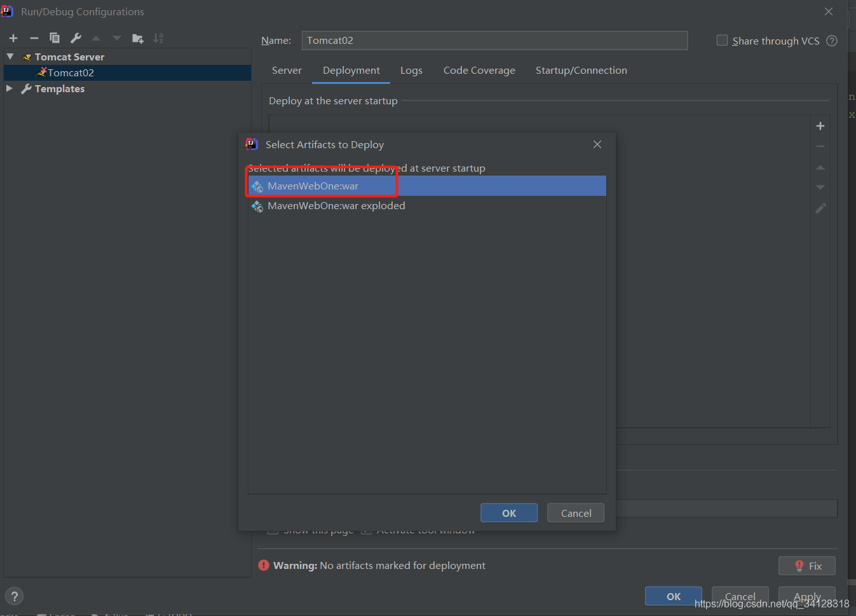Close the Select Artifacts to Deploy dialog
The image size is (856, 616).
pyautogui.click(x=597, y=144)
